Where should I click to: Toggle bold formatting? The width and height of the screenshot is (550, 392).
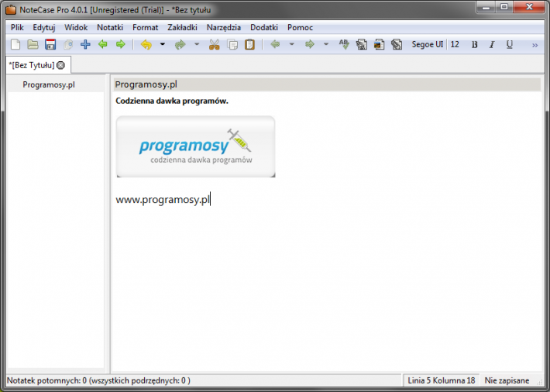pos(475,45)
